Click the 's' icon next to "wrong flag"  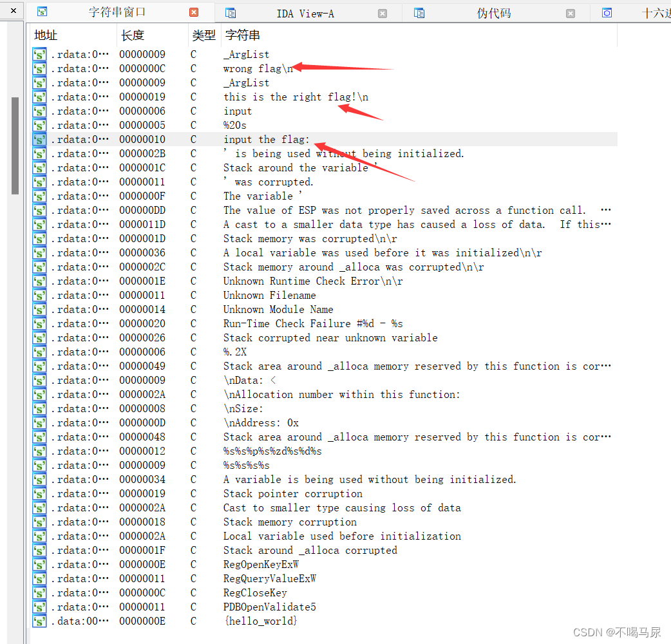(38, 68)
